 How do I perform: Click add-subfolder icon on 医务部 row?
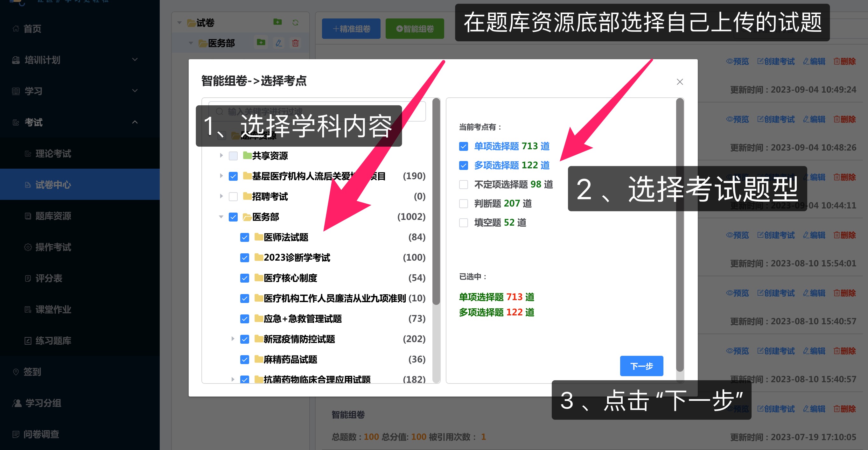coord(261,42)
